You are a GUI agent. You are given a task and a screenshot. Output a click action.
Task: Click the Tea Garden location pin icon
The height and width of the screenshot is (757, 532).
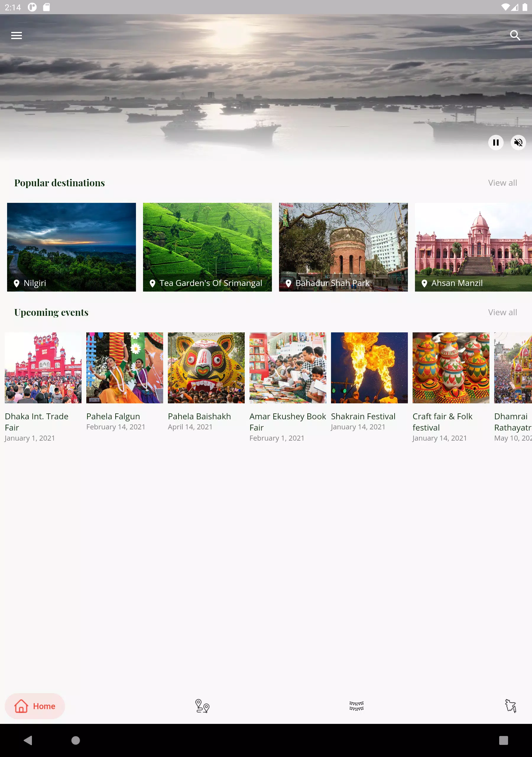pyautogui.click(x=152, y=283)
